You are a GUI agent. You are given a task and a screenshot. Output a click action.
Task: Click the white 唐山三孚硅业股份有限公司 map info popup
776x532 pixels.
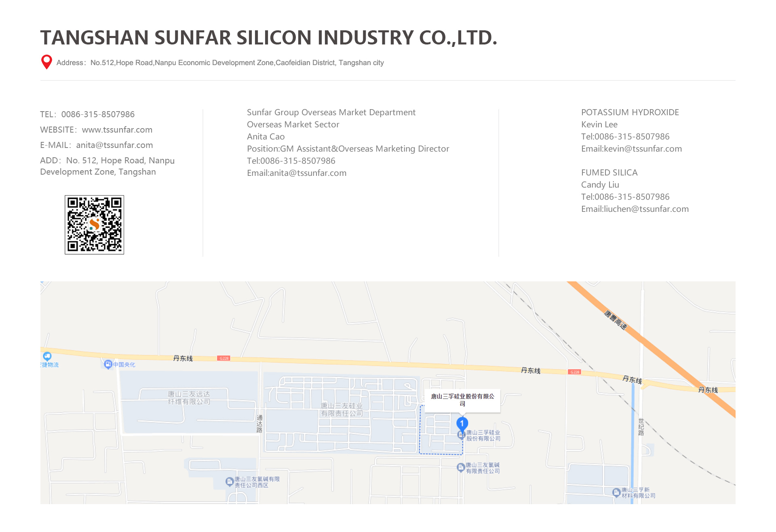tap(462, 400)
